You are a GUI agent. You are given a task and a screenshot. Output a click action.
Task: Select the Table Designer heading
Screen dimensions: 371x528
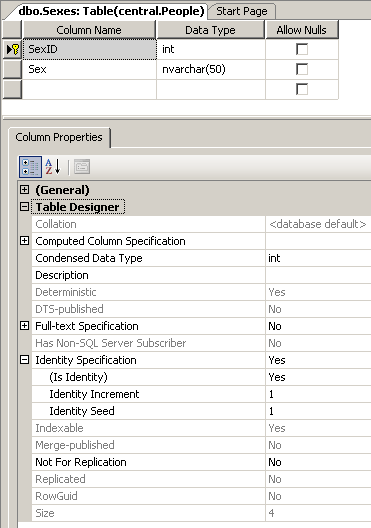(x=78, y=207)
